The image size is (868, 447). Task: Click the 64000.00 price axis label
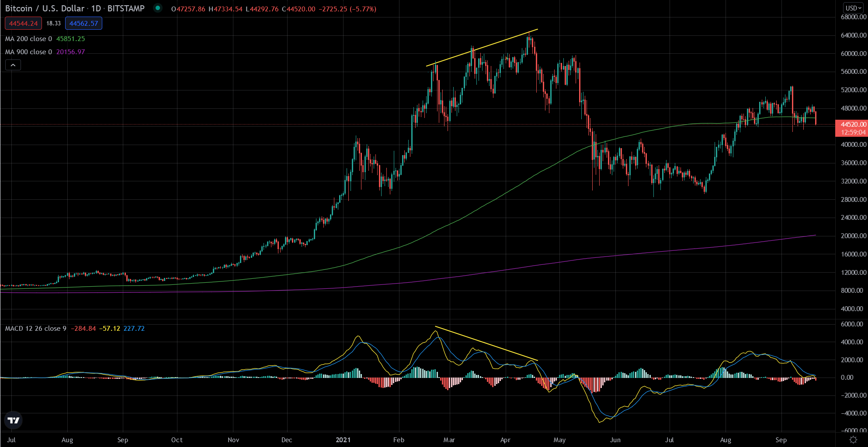click(x=853, y=35)
